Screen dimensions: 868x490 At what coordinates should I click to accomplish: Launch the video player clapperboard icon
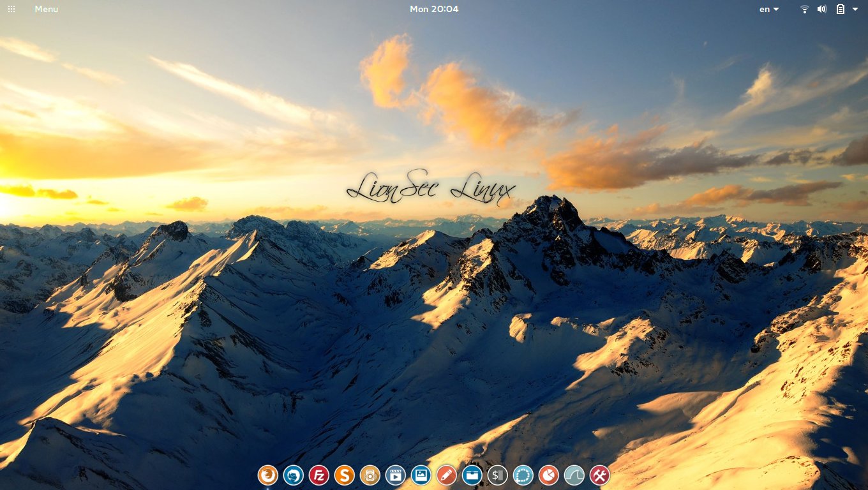click(396, 475)
